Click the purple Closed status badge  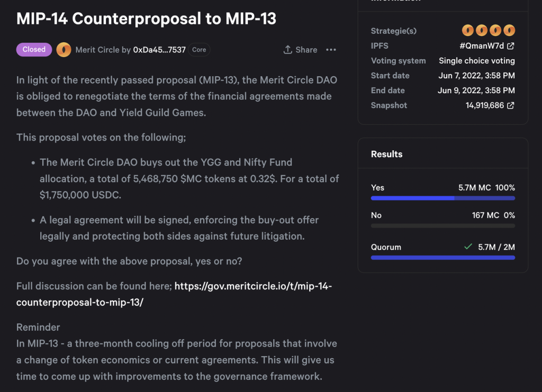tap(34, 49)
